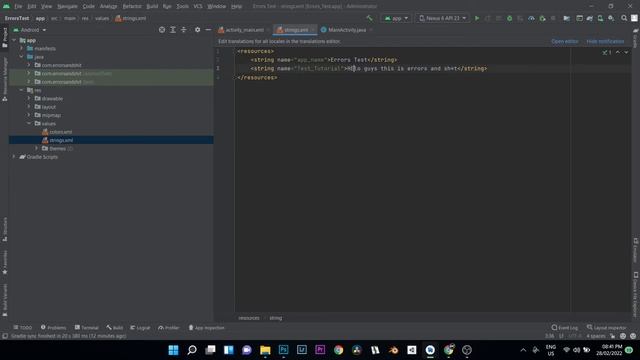Click ENG US language indicator in taskbar

pos(551,350)
